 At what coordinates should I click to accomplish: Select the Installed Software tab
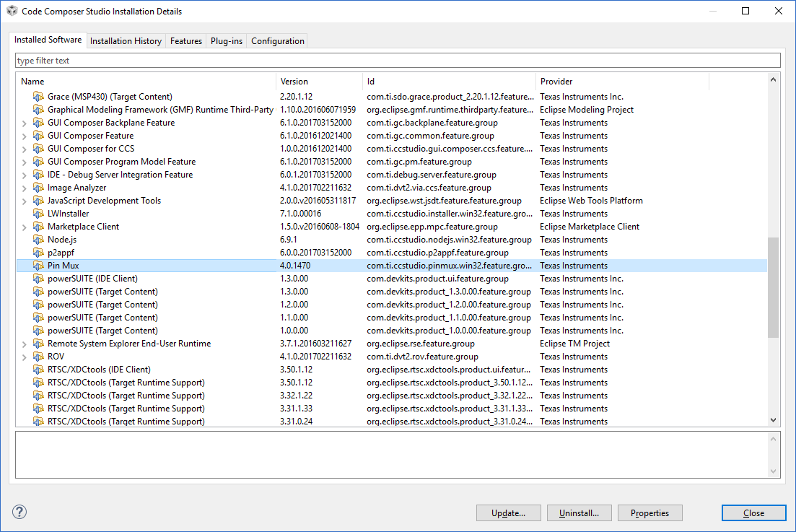[48, 40]
